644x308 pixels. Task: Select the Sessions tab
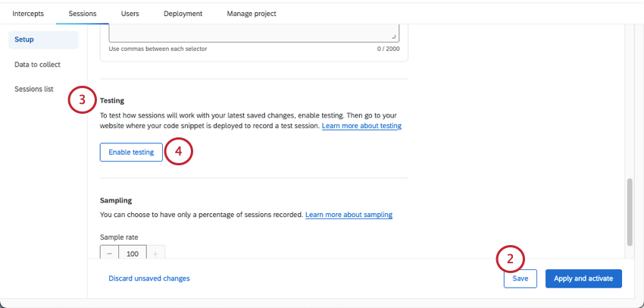pos(83,14)
